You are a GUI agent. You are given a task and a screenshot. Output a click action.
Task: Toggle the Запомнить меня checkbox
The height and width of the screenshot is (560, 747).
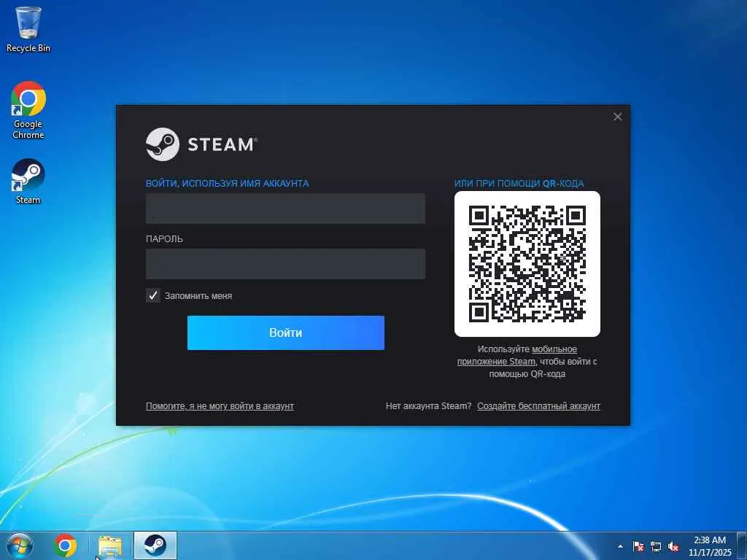coord(153,296)
